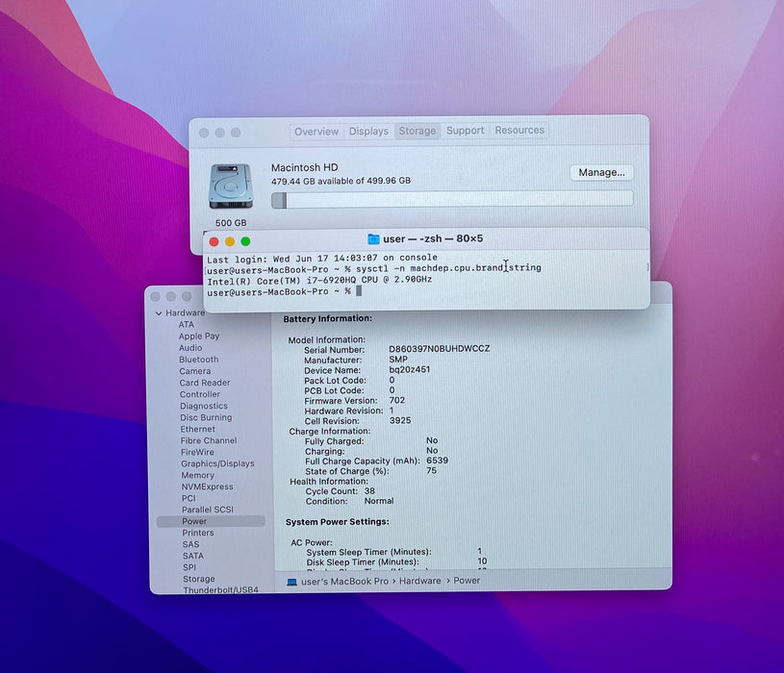Viewport: 784px width, 673px height.
Task: Click the Cell Revision value 3925
Action: (x=400, y=421)
